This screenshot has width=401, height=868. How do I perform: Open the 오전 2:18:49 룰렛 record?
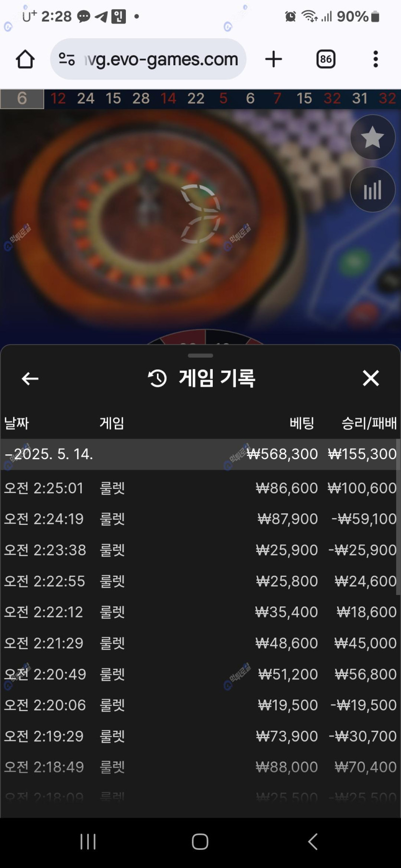[200, 767]
